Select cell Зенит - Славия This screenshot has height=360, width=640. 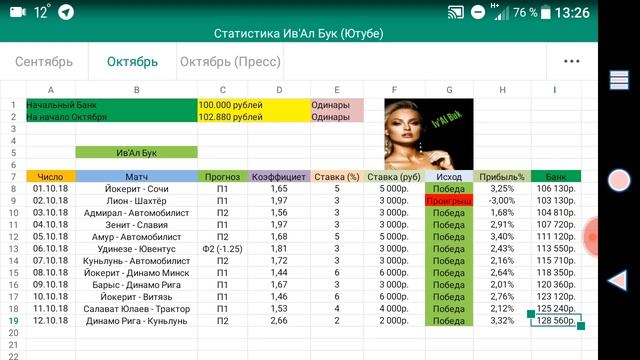coord(136,225)
